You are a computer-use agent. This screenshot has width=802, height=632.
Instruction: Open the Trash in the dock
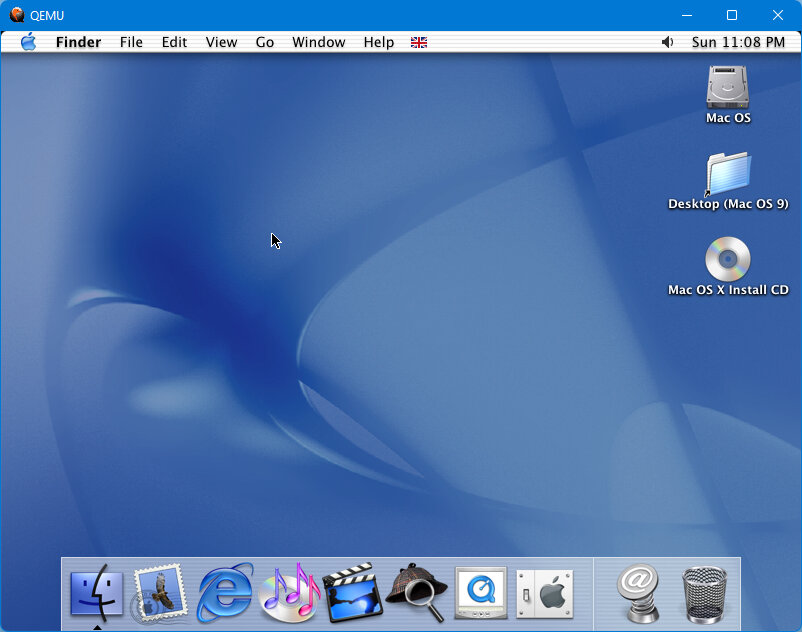point(704,593)
